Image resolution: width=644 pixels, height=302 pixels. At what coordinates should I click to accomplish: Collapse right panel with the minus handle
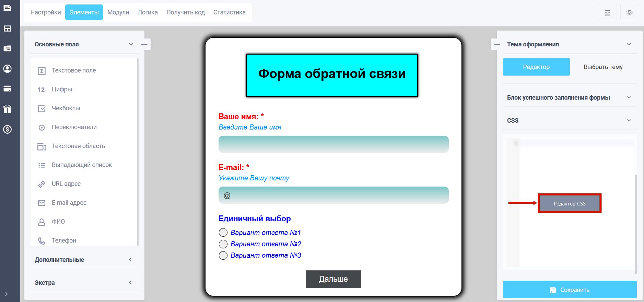(497, 44)
